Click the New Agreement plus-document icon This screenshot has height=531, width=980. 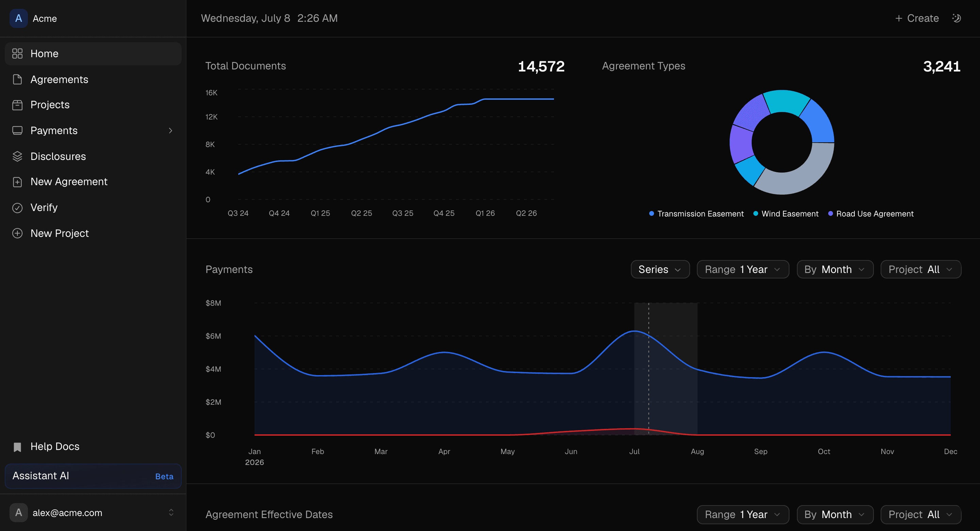tap(17, 182)
